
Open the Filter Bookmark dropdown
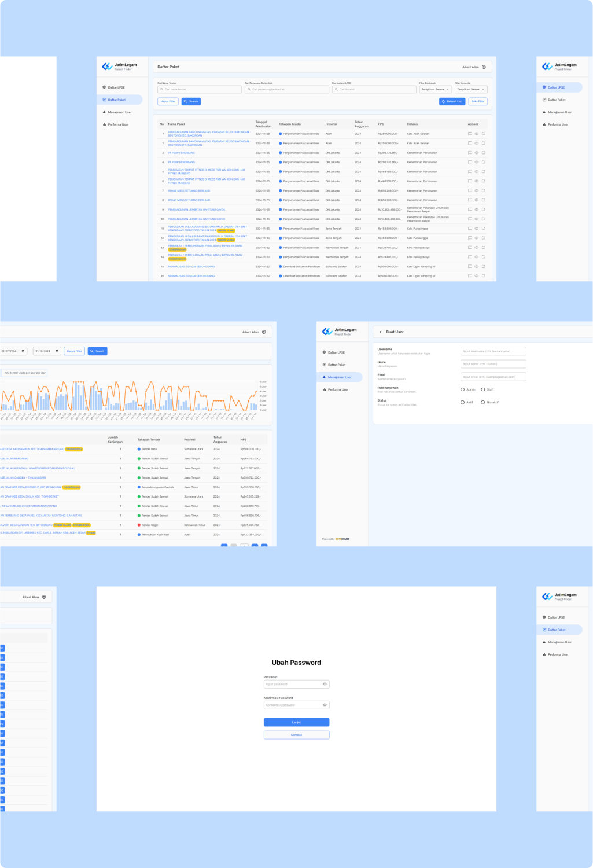point(435,90)
